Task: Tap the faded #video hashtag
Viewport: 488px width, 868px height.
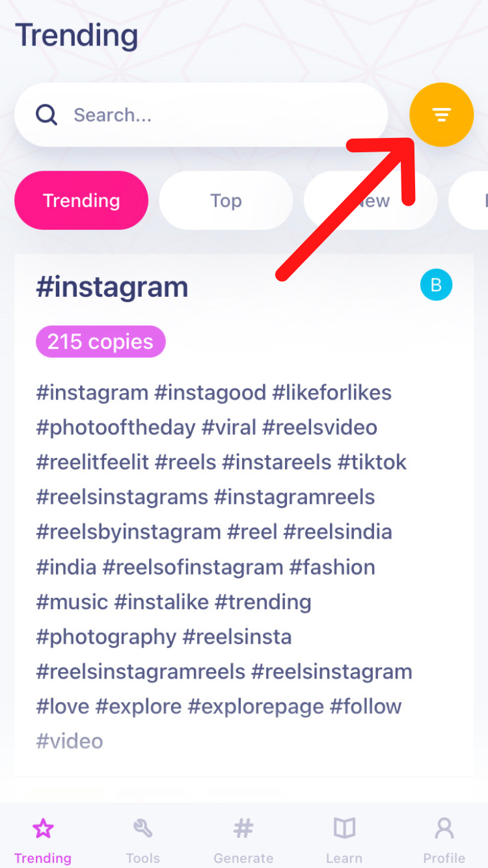Action: 70,741
